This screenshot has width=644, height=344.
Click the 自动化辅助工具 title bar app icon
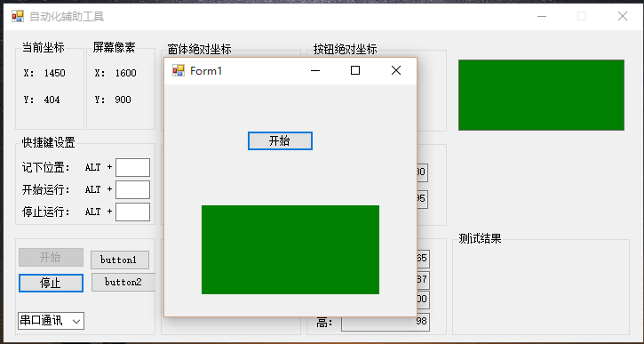click(x=18, y=16)
